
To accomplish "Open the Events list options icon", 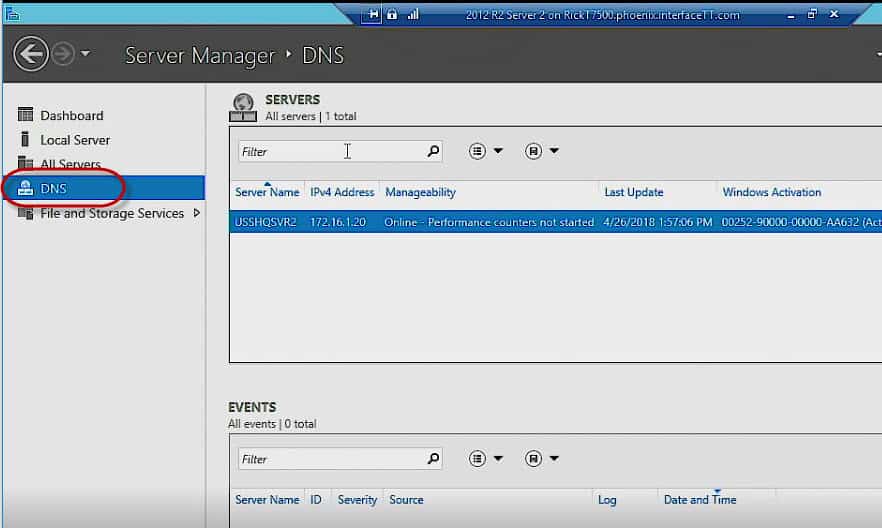I will tap(477, 458).
